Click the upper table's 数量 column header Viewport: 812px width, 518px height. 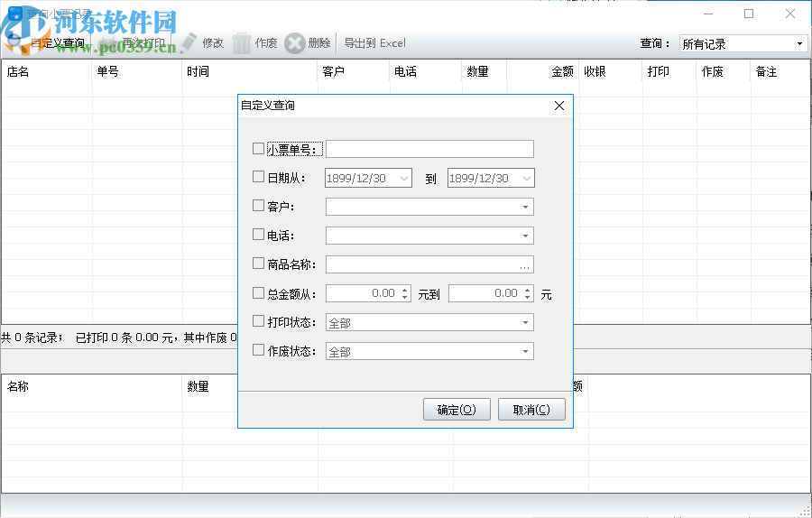pyautogui.click(x=484, y=71)
